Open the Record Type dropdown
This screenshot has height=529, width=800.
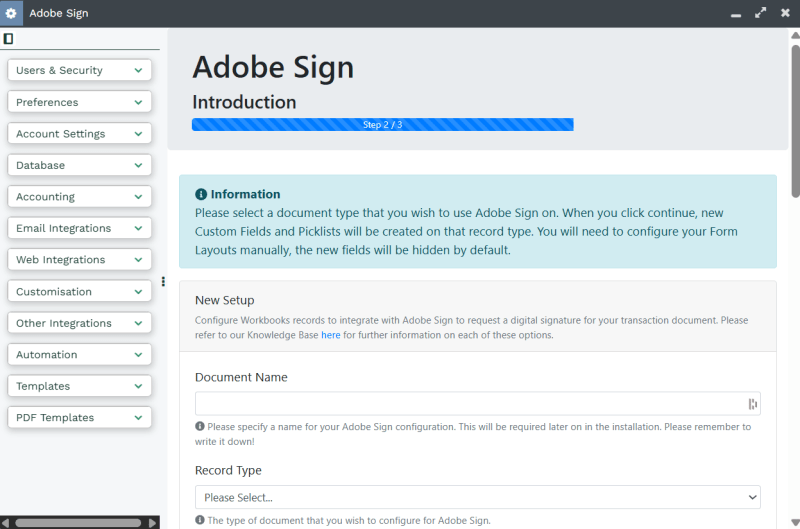tap(478, 497)
